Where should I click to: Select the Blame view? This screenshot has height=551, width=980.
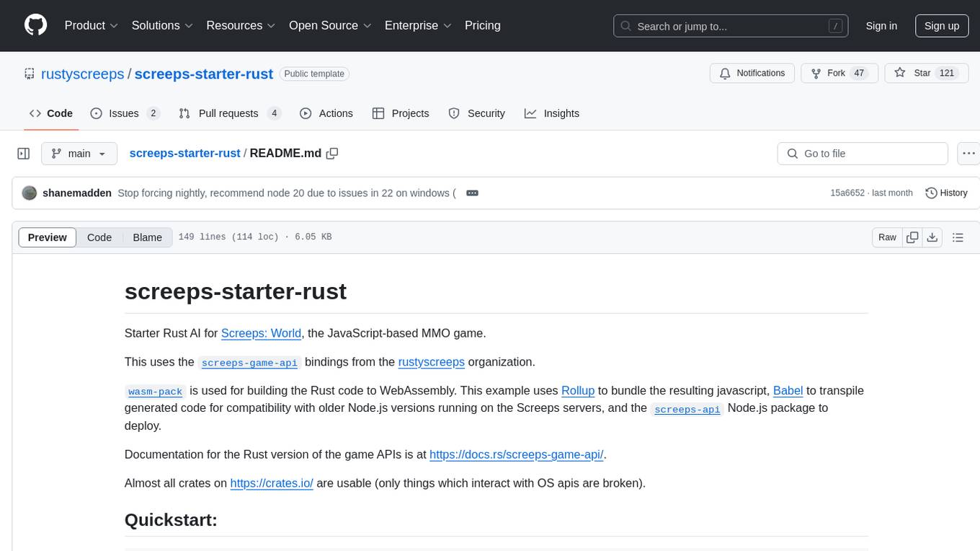pyautogui.click(x=147, y=237)
